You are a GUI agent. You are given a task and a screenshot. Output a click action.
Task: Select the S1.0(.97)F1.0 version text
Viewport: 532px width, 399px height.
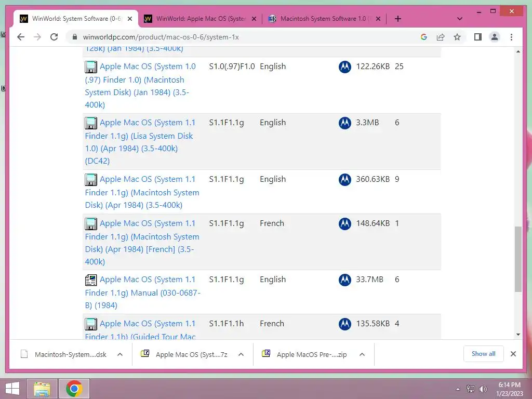click(x=232, y=66)
